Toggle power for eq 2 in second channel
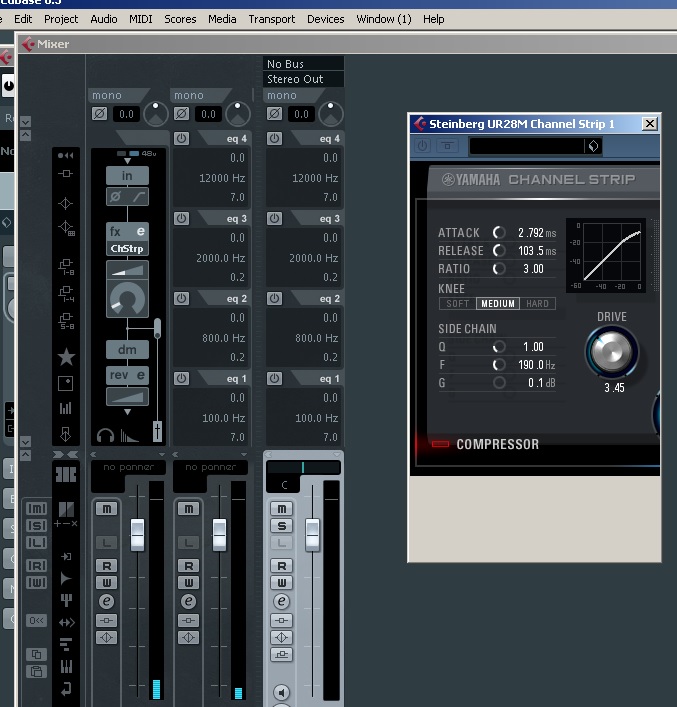This screenshot has height=707, width=677. [x=181, y=298]
